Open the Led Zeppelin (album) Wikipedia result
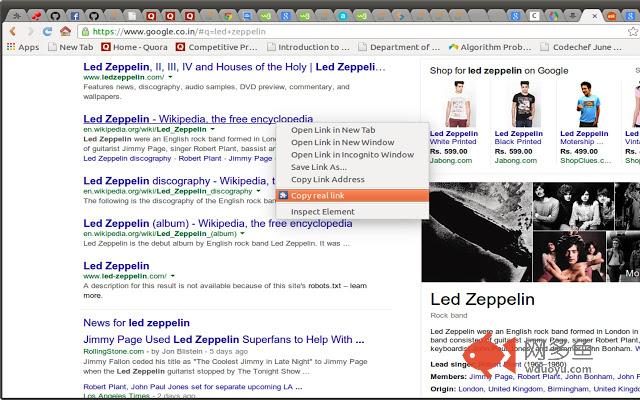 [217, 223]
